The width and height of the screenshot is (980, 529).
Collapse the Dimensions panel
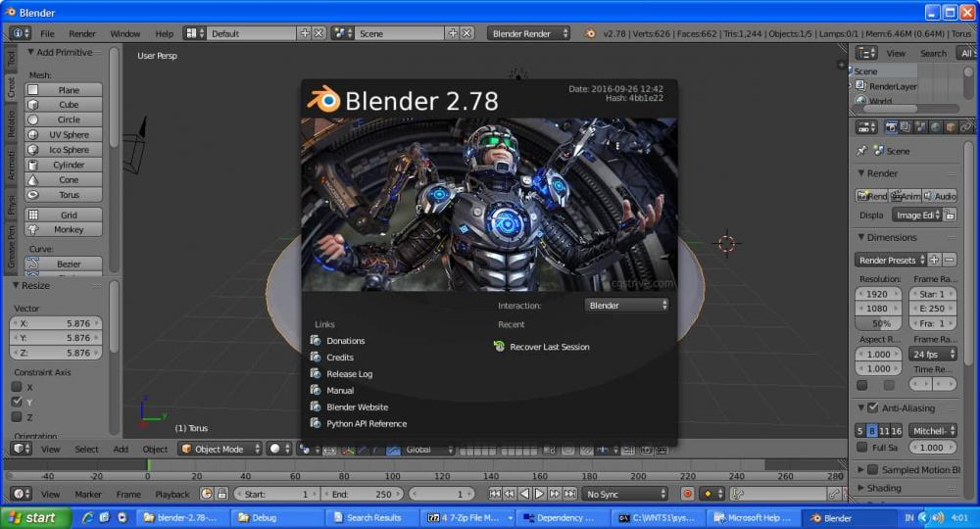[x=887, y=237]
